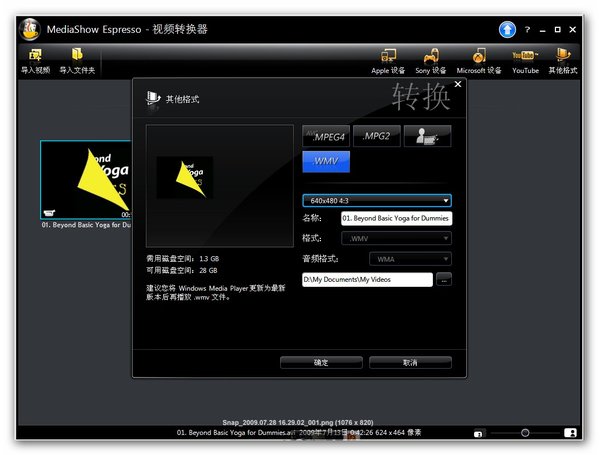Close the 其他格式 dialog

(458, 84)
